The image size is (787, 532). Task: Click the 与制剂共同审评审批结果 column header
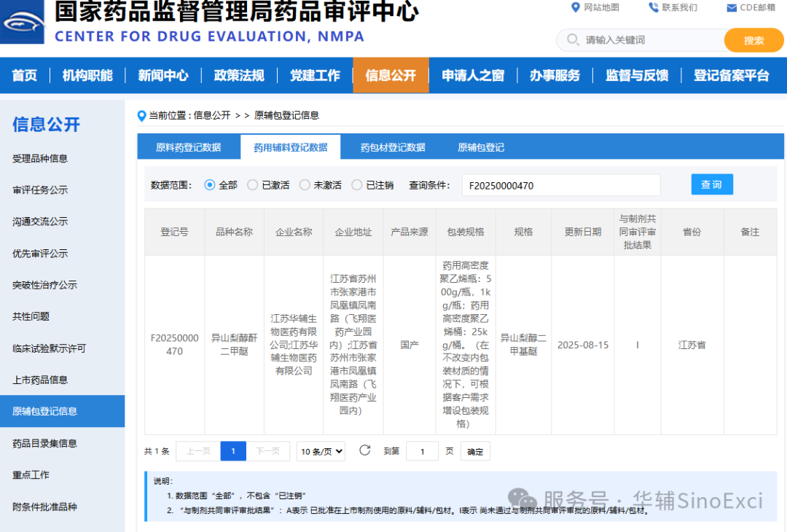click(638, 232)
